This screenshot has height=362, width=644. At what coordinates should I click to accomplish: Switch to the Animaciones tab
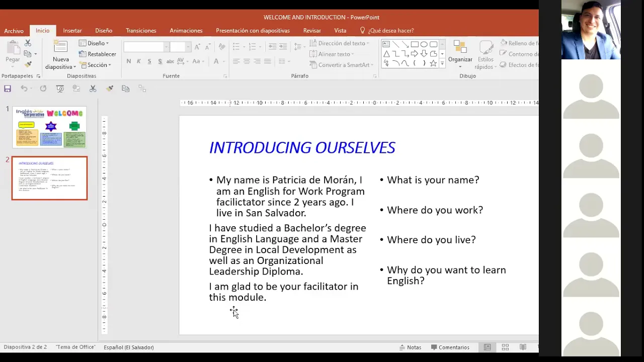186,31
